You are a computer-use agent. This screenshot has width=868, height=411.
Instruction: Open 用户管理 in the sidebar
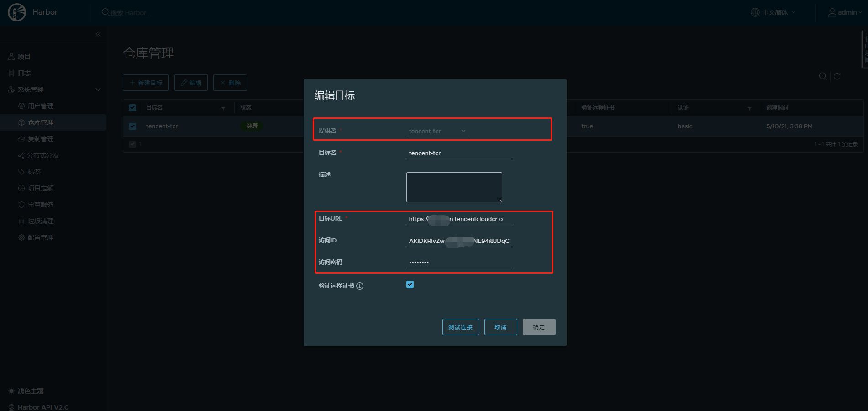click(x=40, y=106)
